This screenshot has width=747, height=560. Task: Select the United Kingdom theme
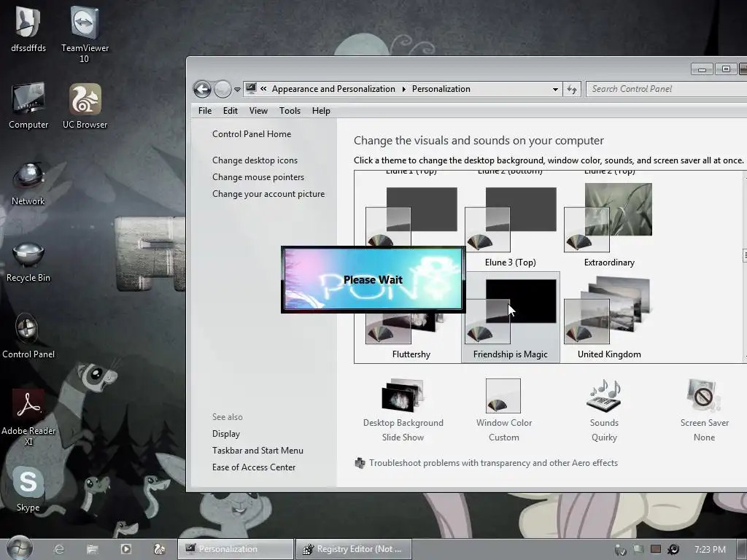609,318
